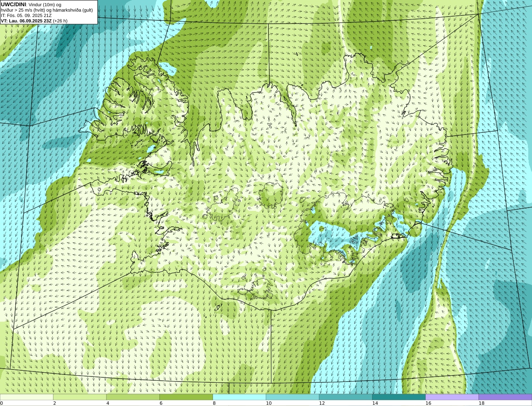Viewport: 532px width, 406px height.
Task: Pick the 10–12 m/s turquoise legend swatch
Action: 293,397
